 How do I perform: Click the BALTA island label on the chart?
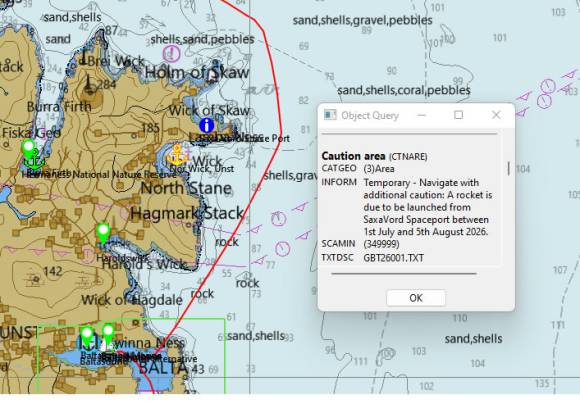coord(163,367)
